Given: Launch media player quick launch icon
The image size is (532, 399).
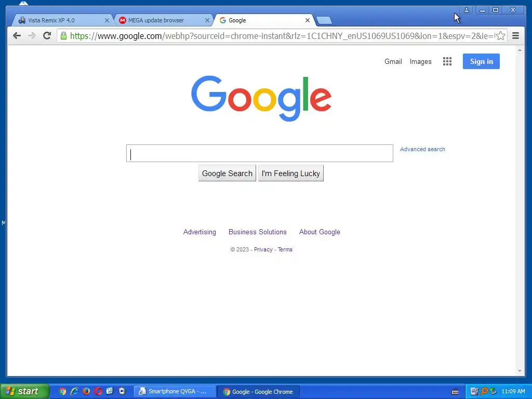Looking at the screenshot, I should [122, 391].
